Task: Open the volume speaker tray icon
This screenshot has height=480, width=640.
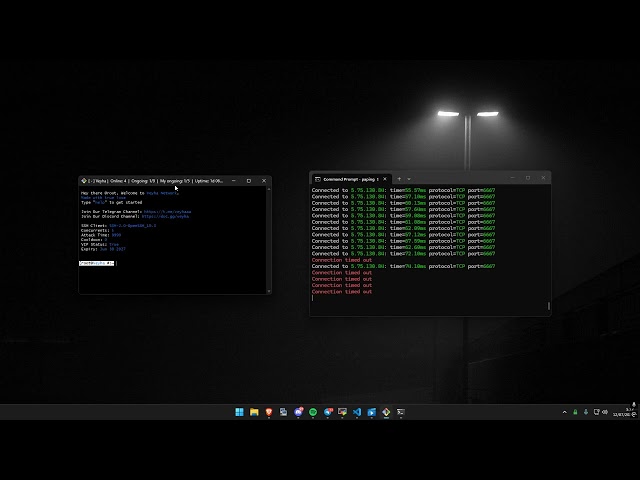Action: 605,412
